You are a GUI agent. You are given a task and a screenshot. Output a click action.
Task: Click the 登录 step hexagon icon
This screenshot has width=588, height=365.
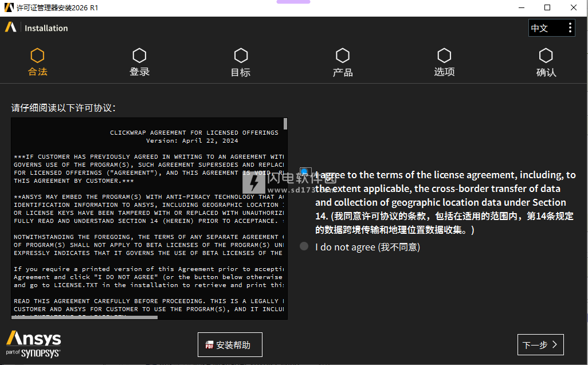click(139, 56)
